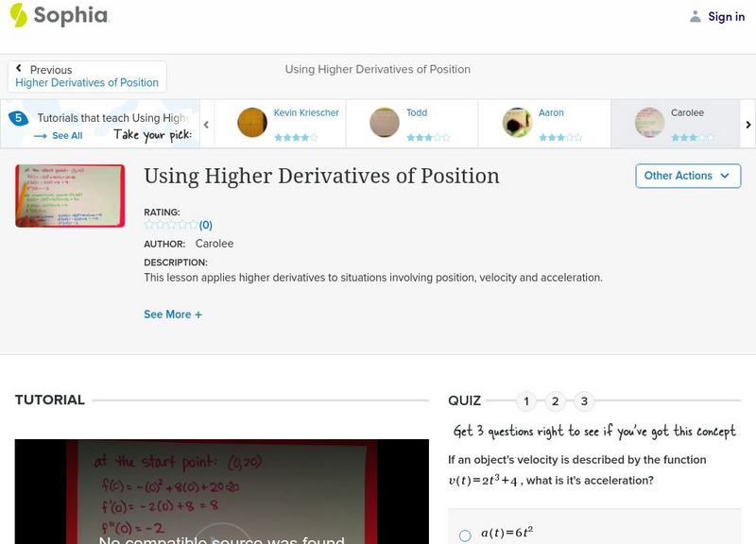Screen dimensions: 756x544
Task: Go back to Higher Derivatives of Position
Action: 87,82
